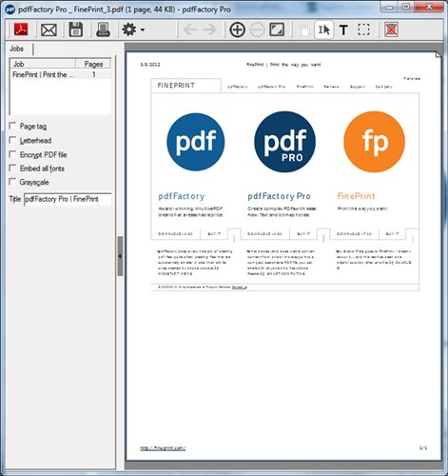
Task: Enable the Grayscale checkbox
Action: pos(12,182)
